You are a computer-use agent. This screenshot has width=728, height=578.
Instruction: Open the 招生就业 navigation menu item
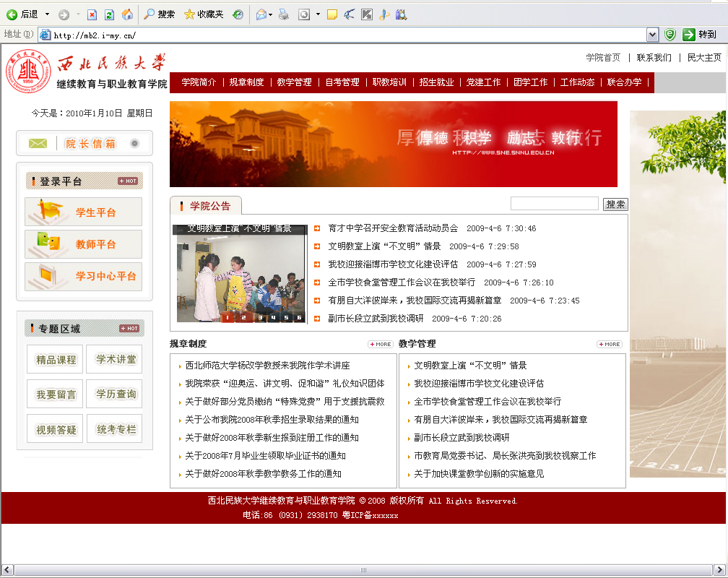436,82
